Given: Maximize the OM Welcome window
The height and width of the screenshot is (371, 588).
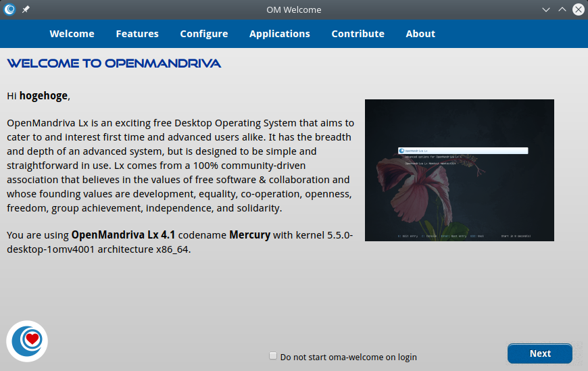Looking at the screenshot, I should tap(562, 9).
